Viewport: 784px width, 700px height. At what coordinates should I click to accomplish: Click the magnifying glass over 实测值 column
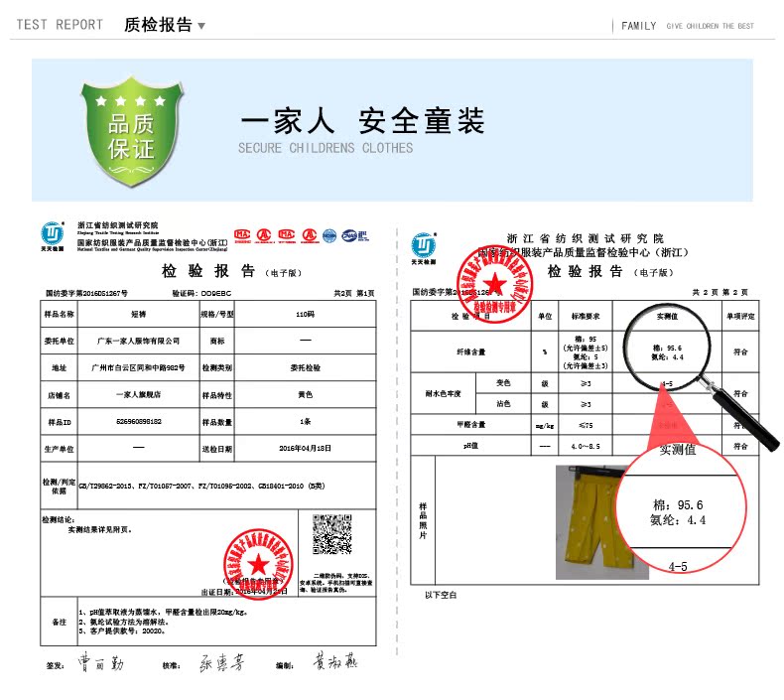point(667,347)
